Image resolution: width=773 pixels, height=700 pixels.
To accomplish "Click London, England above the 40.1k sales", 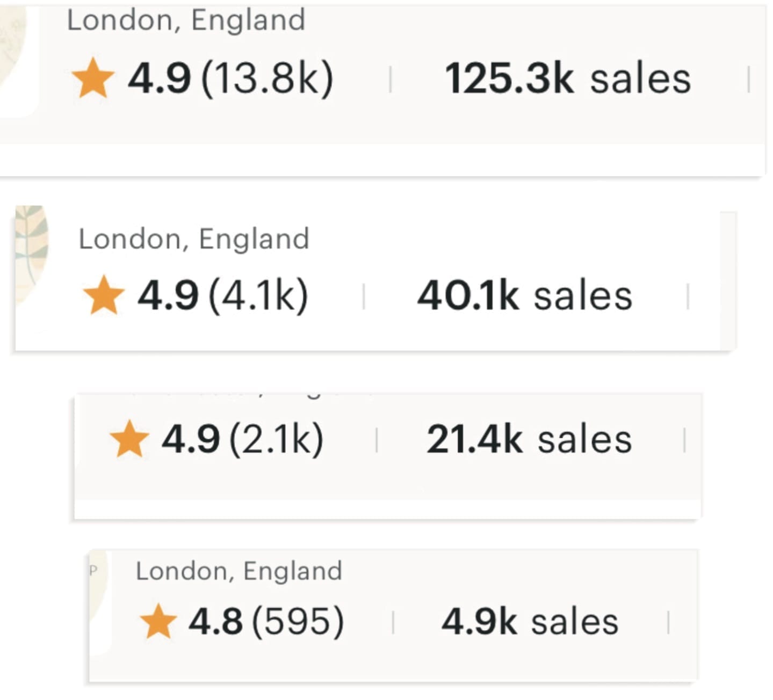I will [x=194, y=239].
